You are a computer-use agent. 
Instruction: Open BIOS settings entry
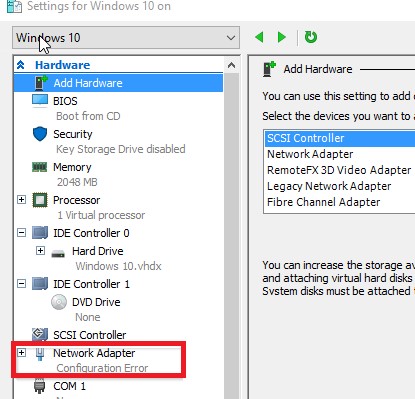pyautogui.click(x=65, y=101)
